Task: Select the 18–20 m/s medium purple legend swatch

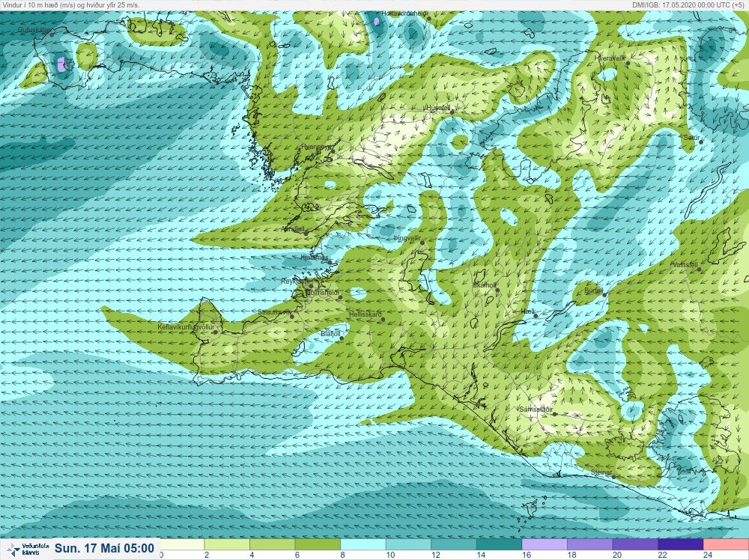Action: pos(590,544)
